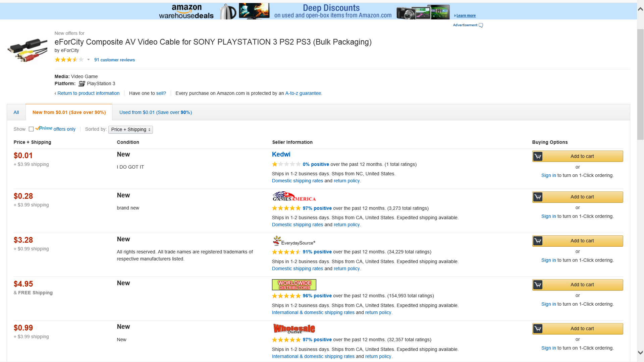Click GamesAmerica's five-star seller rating

tap(286, 208)
